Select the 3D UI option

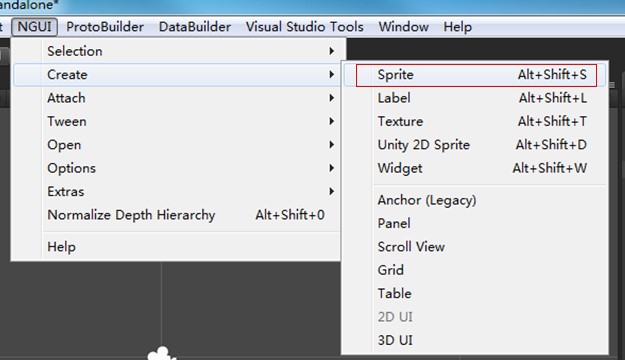(475, 340)
